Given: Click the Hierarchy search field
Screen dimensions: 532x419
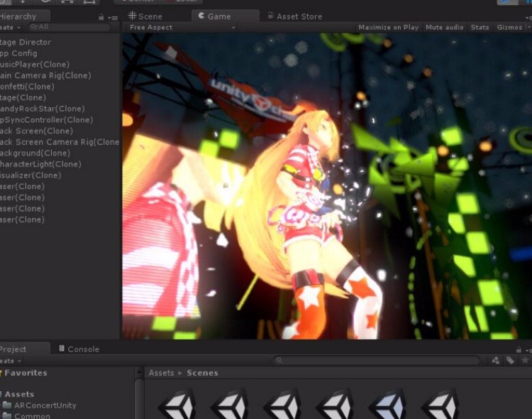Looking at the screenshot, I should tap(70, 27).
